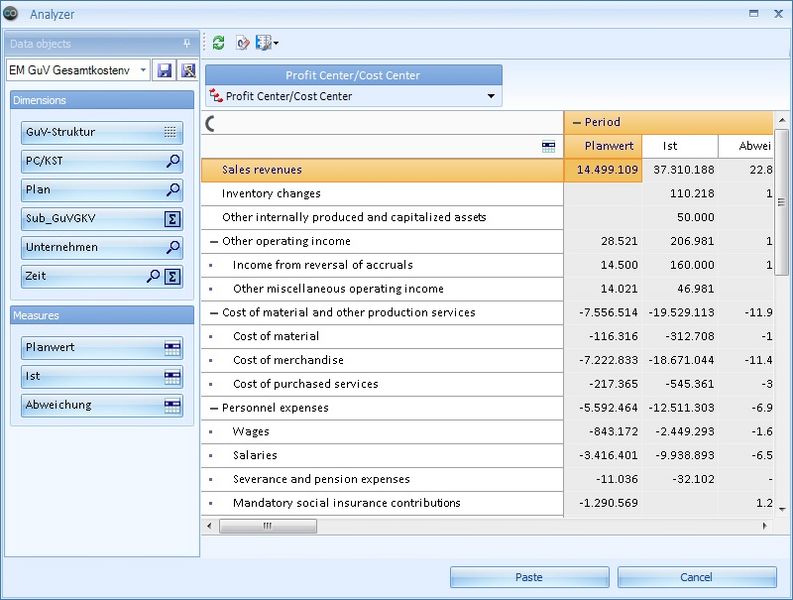Select the Wages row

pyautogui.click(x=382, y=432)
